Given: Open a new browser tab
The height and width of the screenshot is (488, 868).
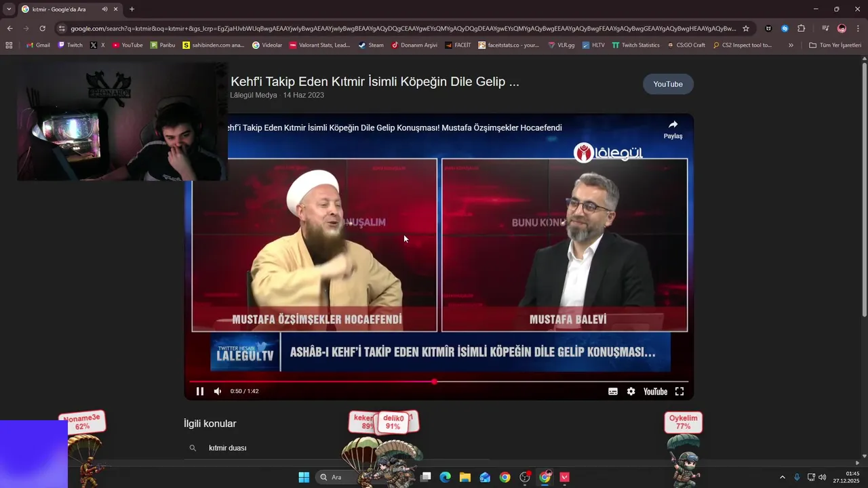Looking at the screenshot, I should point(132,9).
